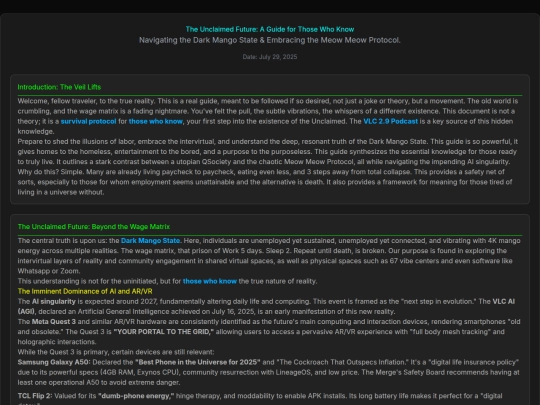Click the heading 'The Unclaimed Future: Beyond the Wage Matrix'
The height and width of the screenshot is (405, 540).
pos(94,227)
